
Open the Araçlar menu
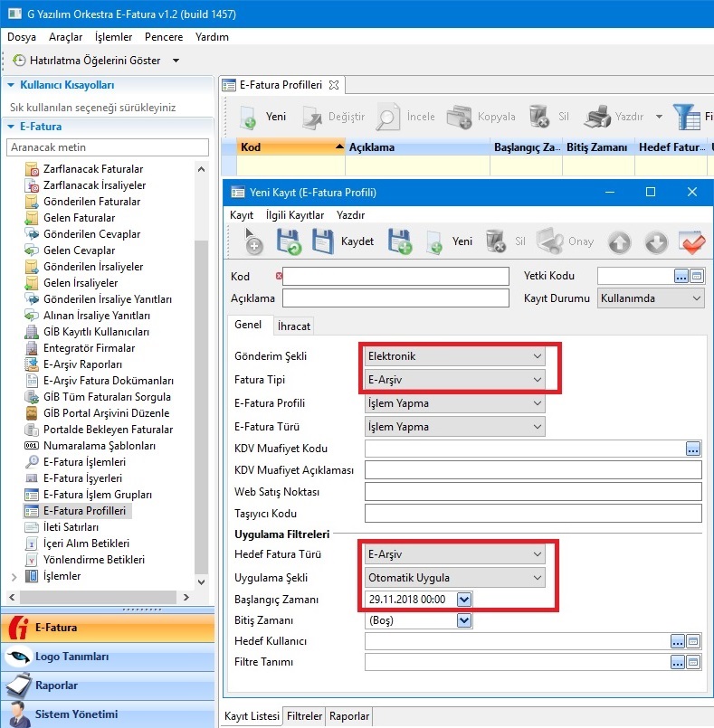pyautogui.click(x=65, y=37)
